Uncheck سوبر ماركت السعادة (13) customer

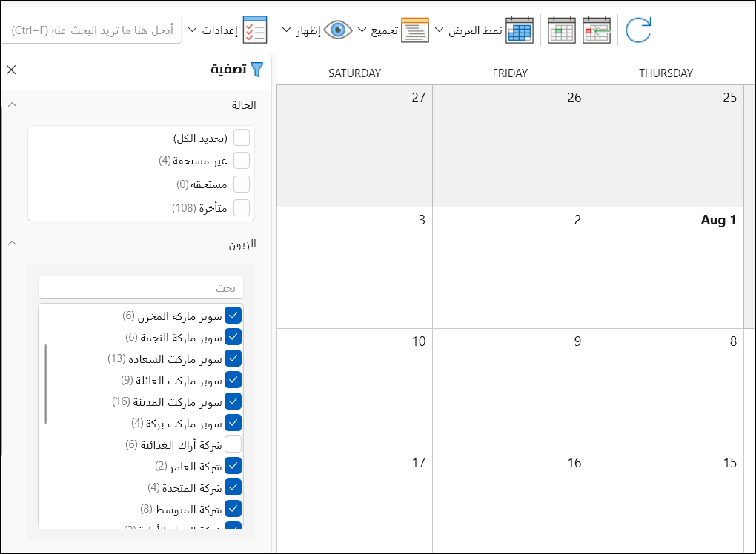(233, 358)
